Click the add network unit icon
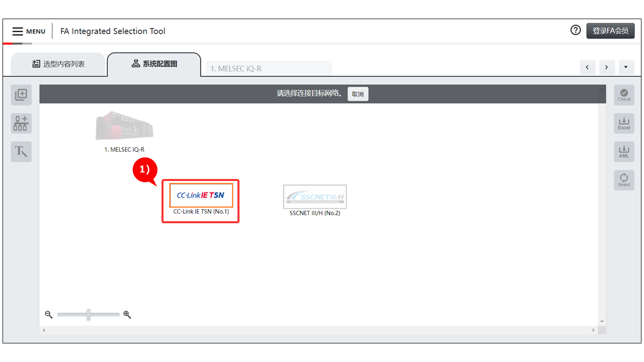Image resolution: width=644 pixels, height=362 pixels. pyautogui.click(x=21, y=123)
